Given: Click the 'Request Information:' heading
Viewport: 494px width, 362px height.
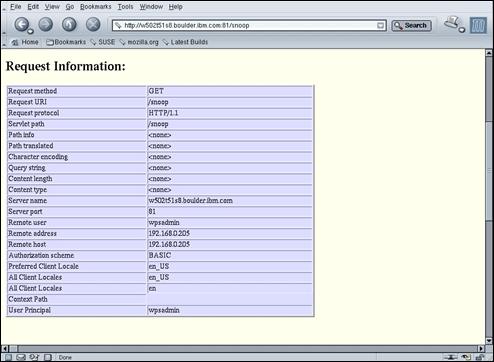Looking at the screenshot, I should (x=66, y=66).
